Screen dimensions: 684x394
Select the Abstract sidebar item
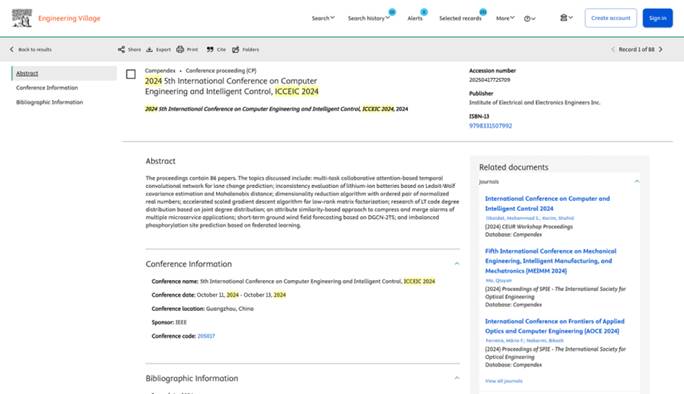pos(64,73)
